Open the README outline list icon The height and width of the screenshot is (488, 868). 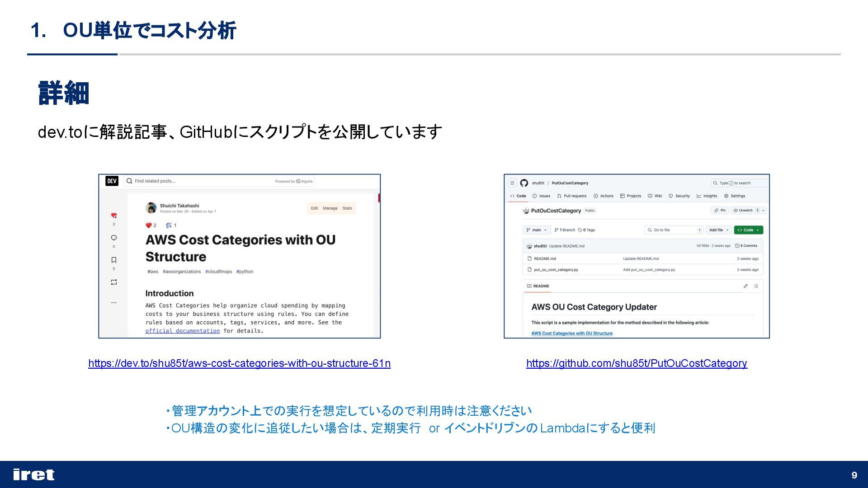[x=756, y=286]
